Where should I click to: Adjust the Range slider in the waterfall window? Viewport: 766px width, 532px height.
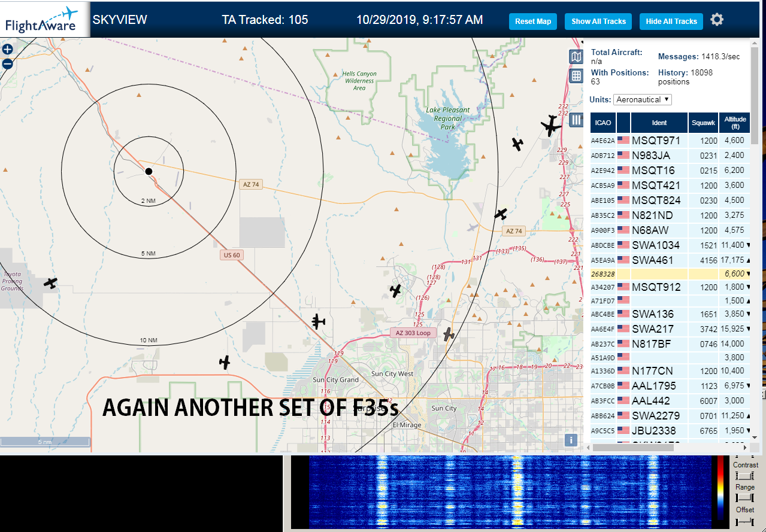[x=744, y=498]
